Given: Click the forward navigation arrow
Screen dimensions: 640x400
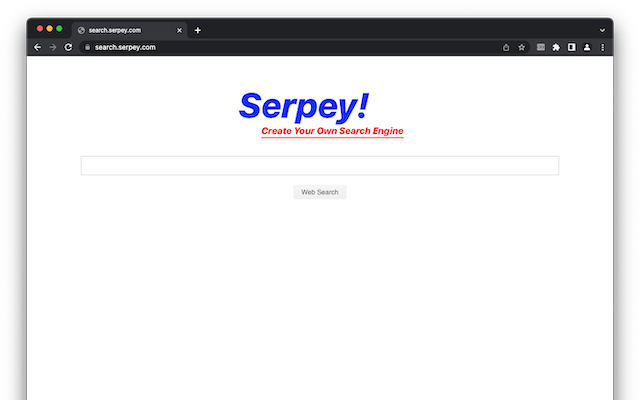Looking at the screenshot, I should [53, 47].
